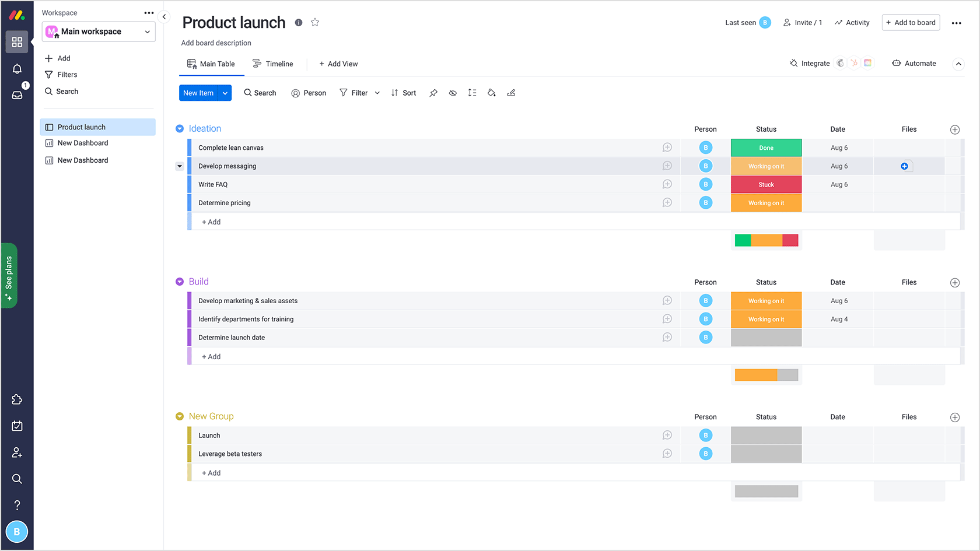Show hidden columns via the eye icon

(453, 93)
